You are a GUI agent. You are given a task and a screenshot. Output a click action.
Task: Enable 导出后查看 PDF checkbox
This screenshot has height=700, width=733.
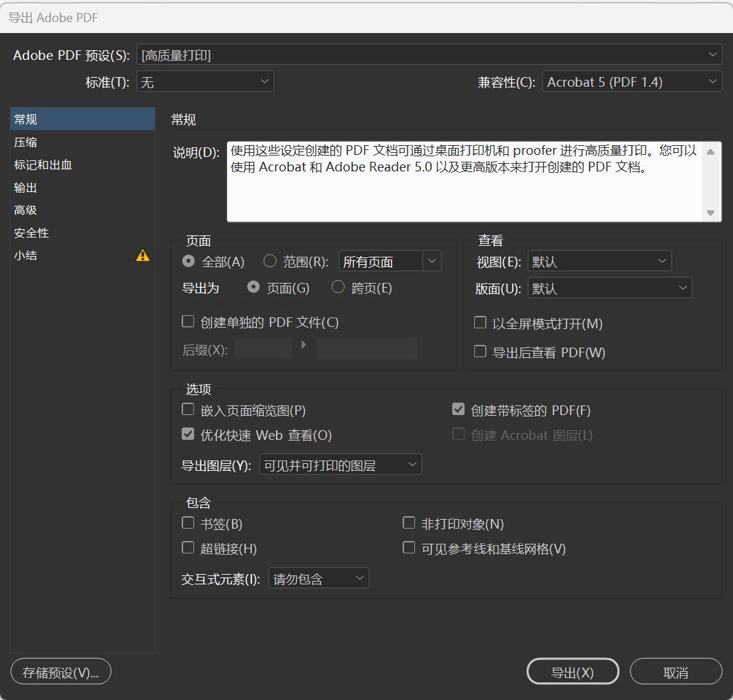click(x=480, y=352)
